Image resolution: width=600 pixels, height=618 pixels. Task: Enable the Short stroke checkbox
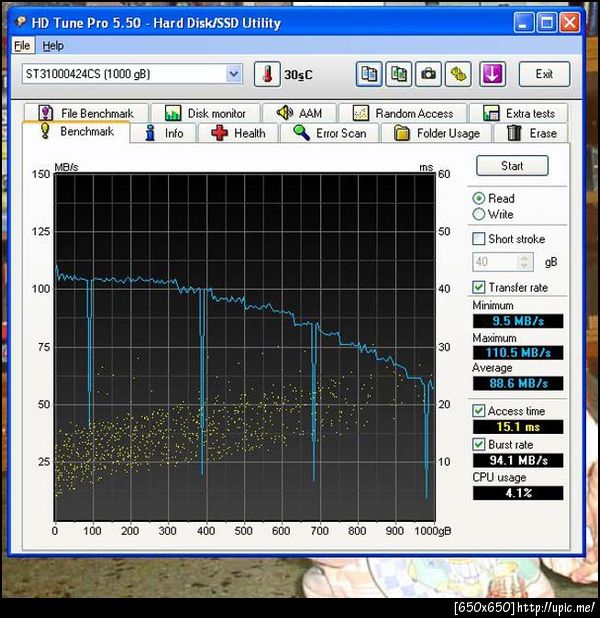pyautogui.click(x=479, y=238)
